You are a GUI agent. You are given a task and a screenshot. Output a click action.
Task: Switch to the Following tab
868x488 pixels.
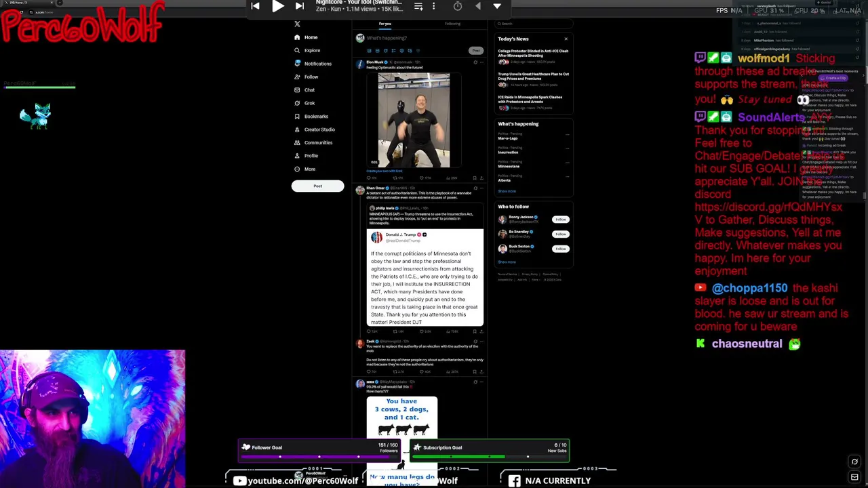452,24
